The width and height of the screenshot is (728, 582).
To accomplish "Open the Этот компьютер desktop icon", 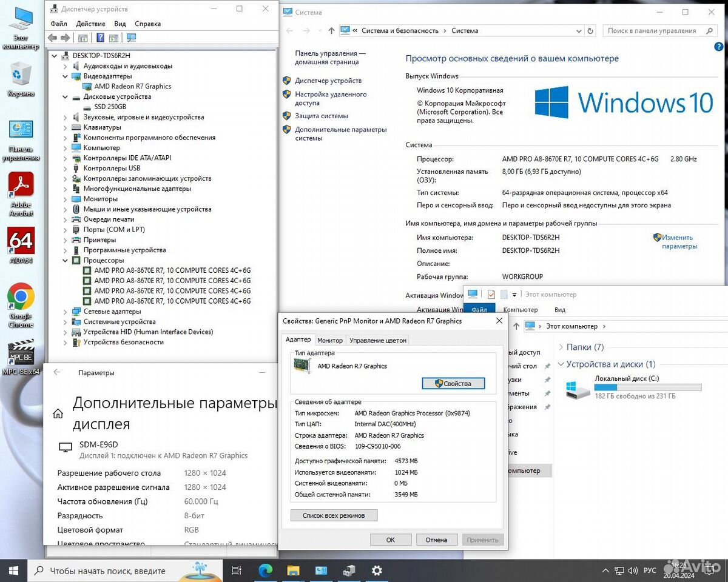I will tap(21, 28).
